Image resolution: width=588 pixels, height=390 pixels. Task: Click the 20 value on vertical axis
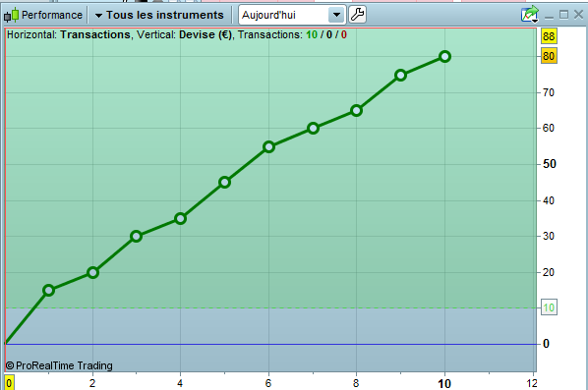549,273
